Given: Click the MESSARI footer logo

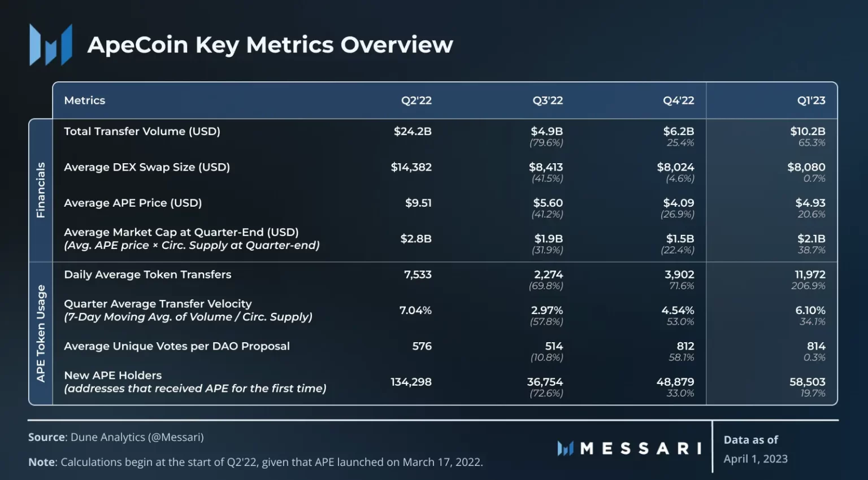Looking at the screenshot, I should pyautogui.click(x=629, y=448).
